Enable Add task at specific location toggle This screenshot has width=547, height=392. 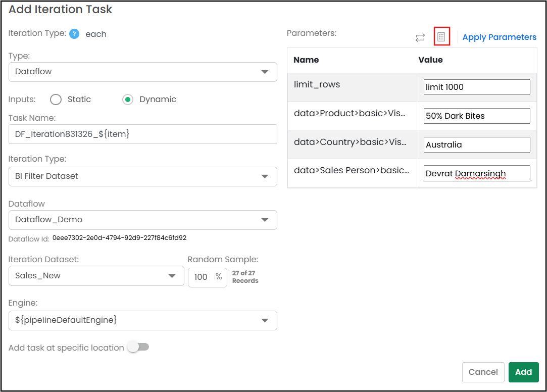tap(138, 347)
